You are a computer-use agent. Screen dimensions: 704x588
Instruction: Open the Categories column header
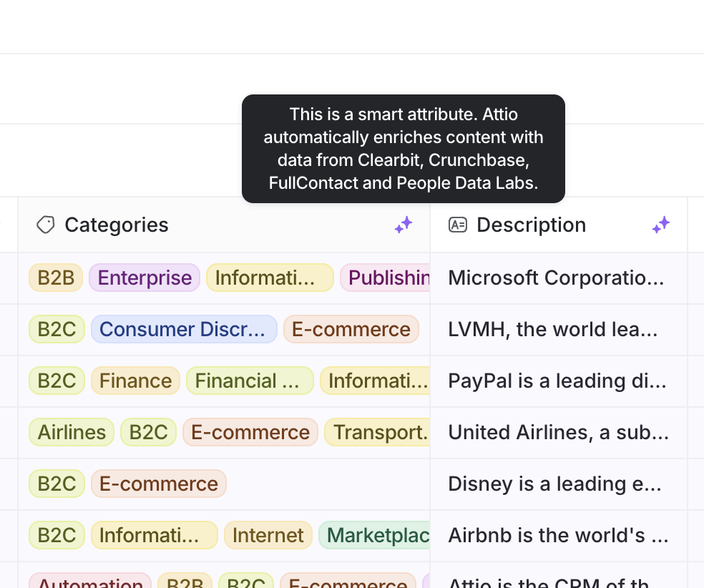coord(117,225)
